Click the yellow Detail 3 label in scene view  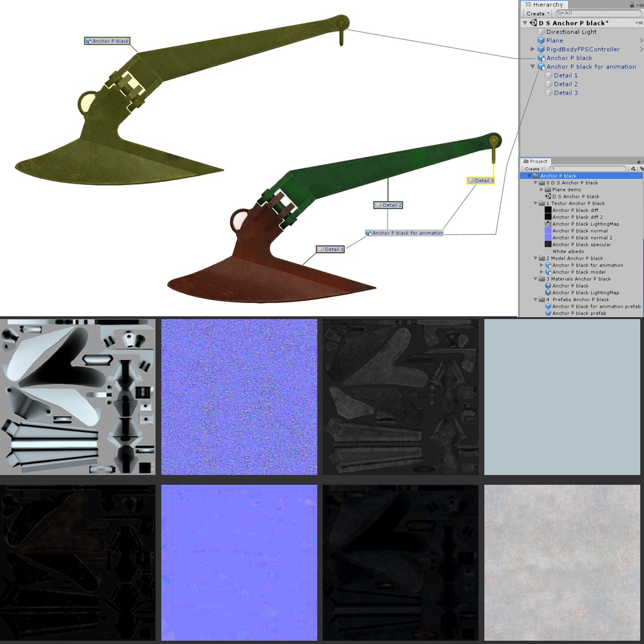tap(481, 180)
